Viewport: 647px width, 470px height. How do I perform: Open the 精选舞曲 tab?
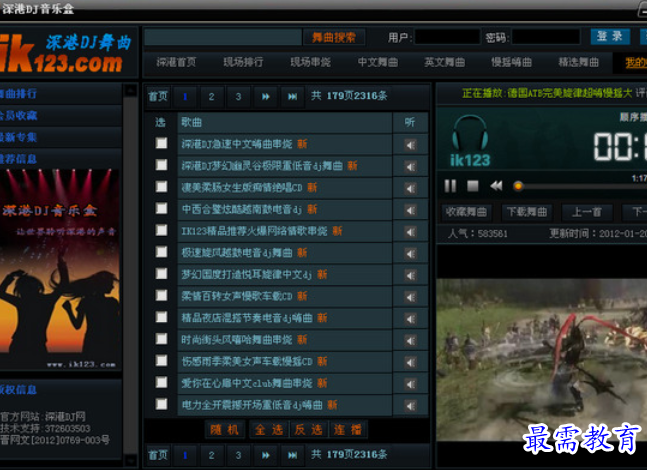coord(578,62)
